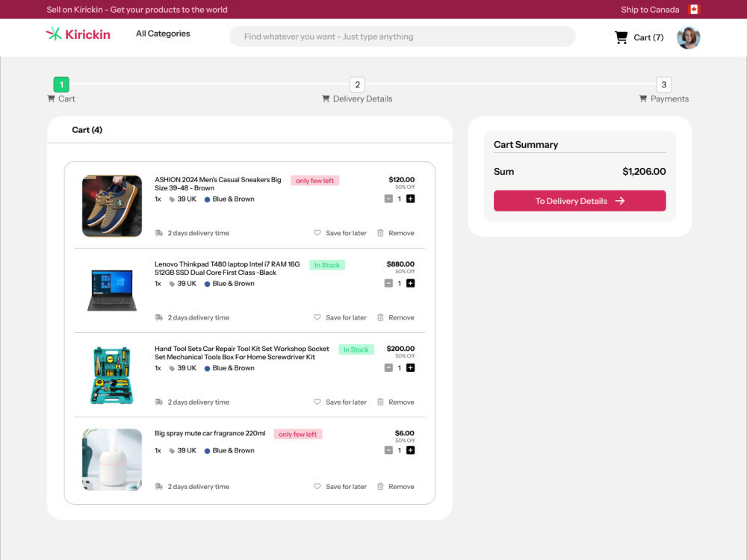Viewport: 747px width, 560px height.
Task: Click trash icon for car fragrance
Action: (380, 486)
